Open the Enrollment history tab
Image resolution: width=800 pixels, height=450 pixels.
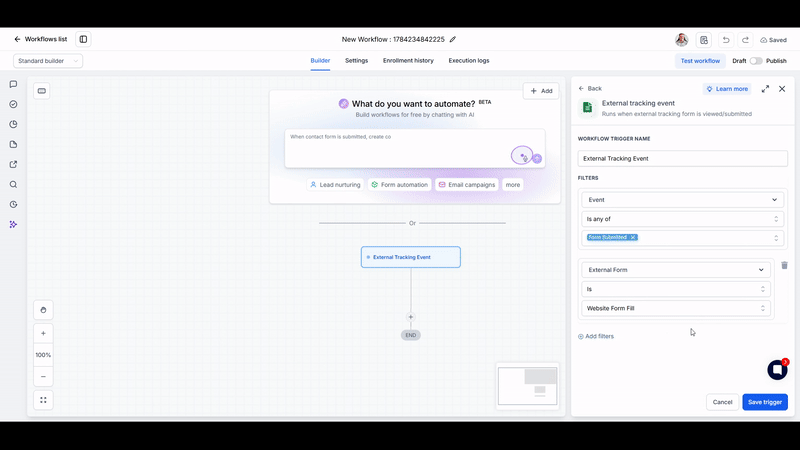pos(408,61)
